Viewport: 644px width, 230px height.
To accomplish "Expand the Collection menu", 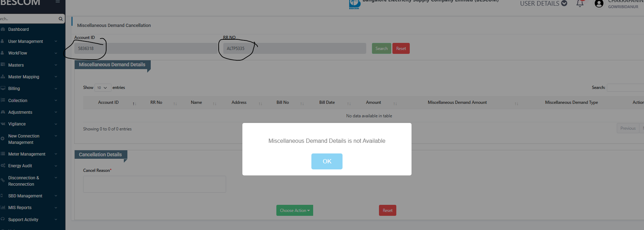I will [18, 101].
